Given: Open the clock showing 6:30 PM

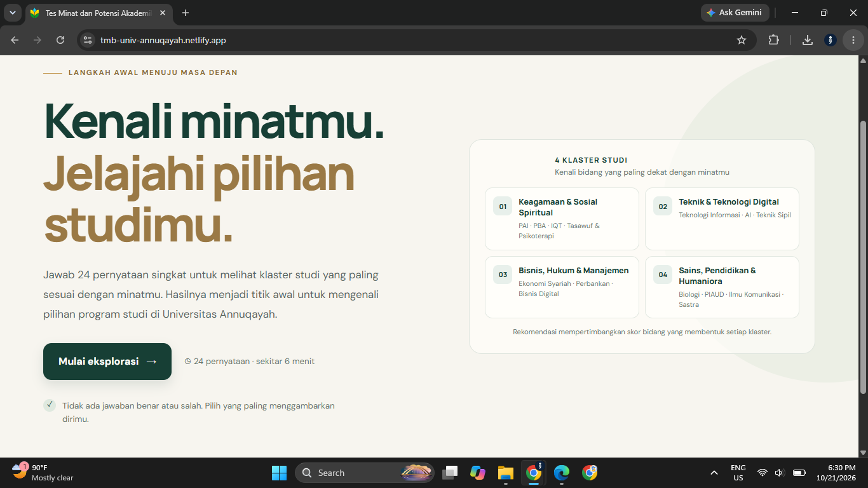Looking at the screenshot, I should pyautogui.click(x=836, y=473).
